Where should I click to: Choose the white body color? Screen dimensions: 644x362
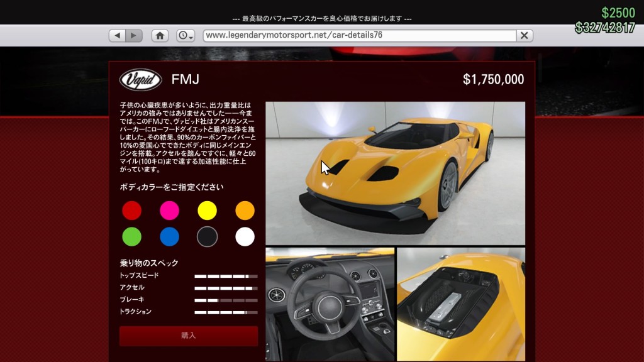click(x=245, y=237)
